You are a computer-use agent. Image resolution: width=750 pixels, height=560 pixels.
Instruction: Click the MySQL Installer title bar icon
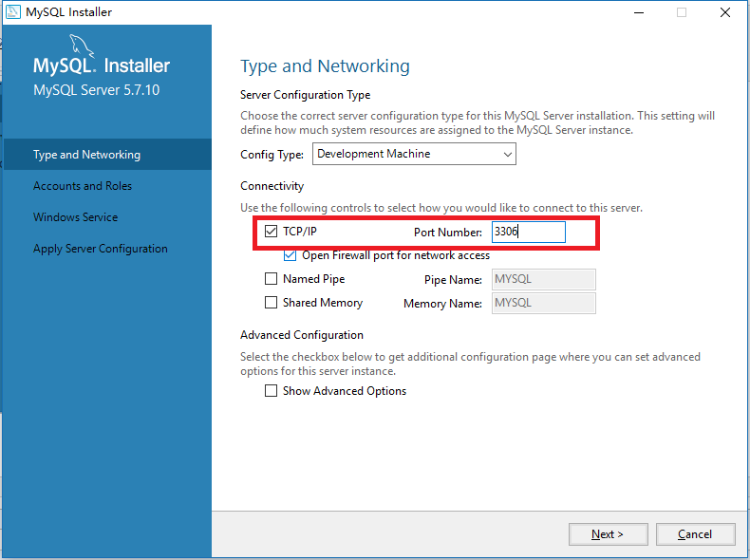(12, 12)
